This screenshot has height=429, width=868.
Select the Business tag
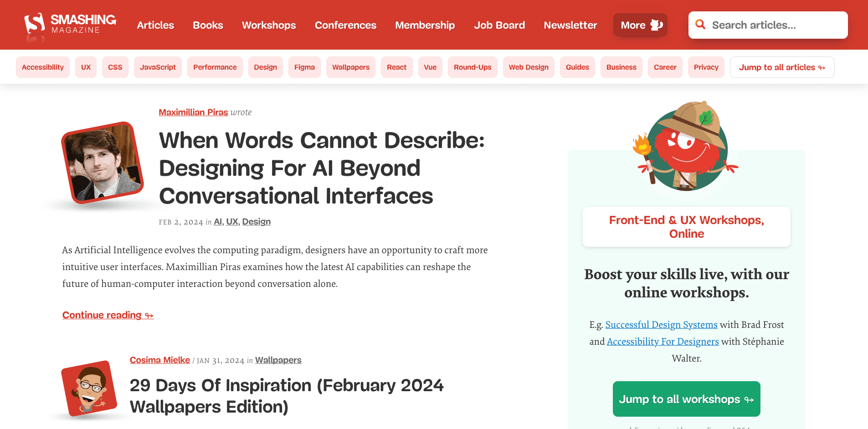pos(621,67)
